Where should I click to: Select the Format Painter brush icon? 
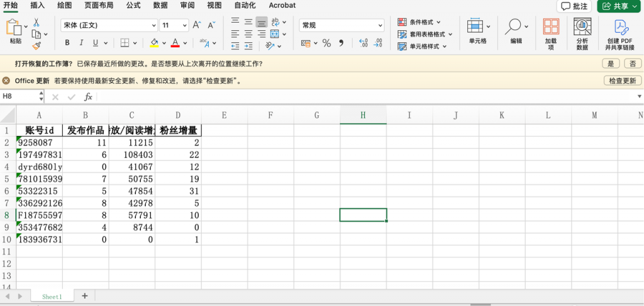point(36,45)
